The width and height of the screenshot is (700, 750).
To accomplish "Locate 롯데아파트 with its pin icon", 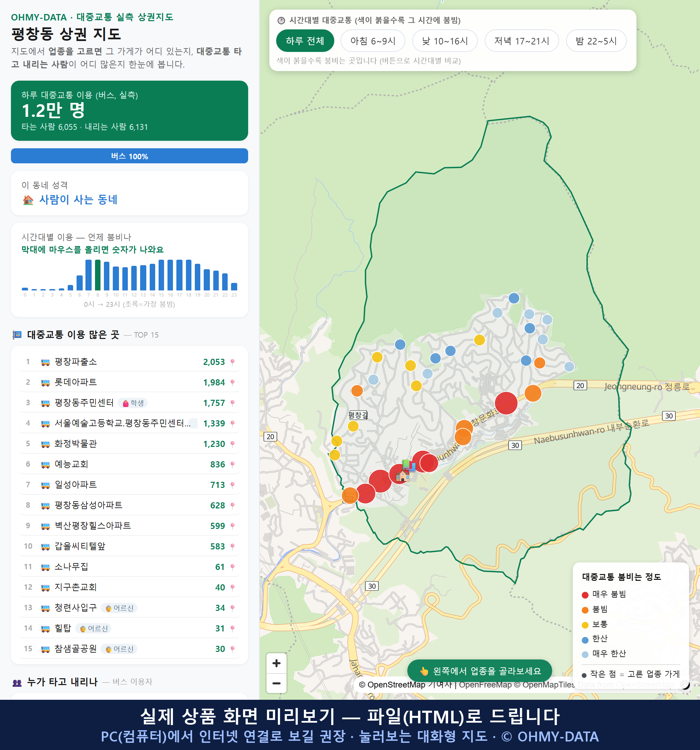I will coord(232,382).
